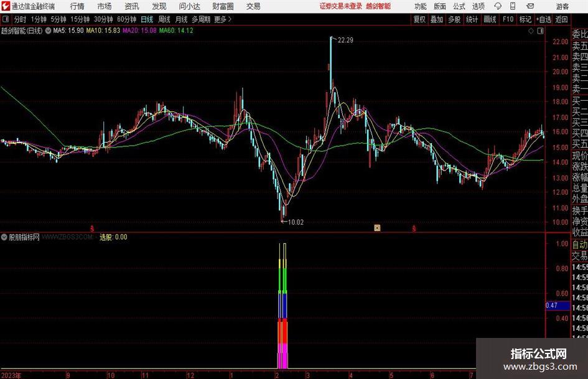
Task: Click the 统计 statistics button
Action: point(472,19)
